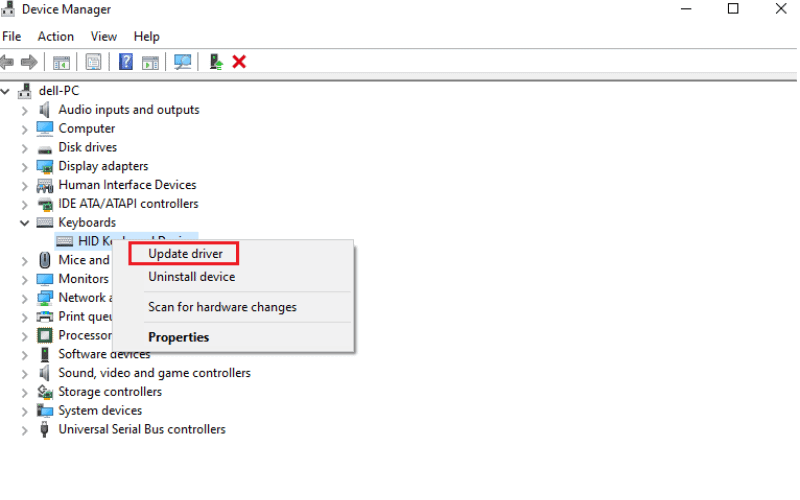Expand the Storage controllers category
The height and width of the screenshot is (500, 800).
pos(25,392)
